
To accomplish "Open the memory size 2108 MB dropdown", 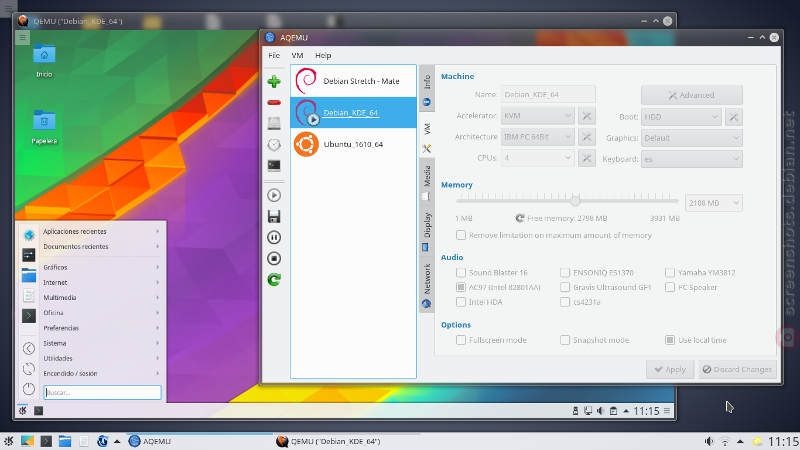I will point(714,203).
